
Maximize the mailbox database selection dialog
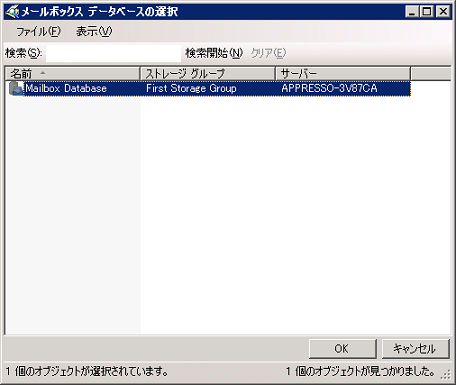427,12
